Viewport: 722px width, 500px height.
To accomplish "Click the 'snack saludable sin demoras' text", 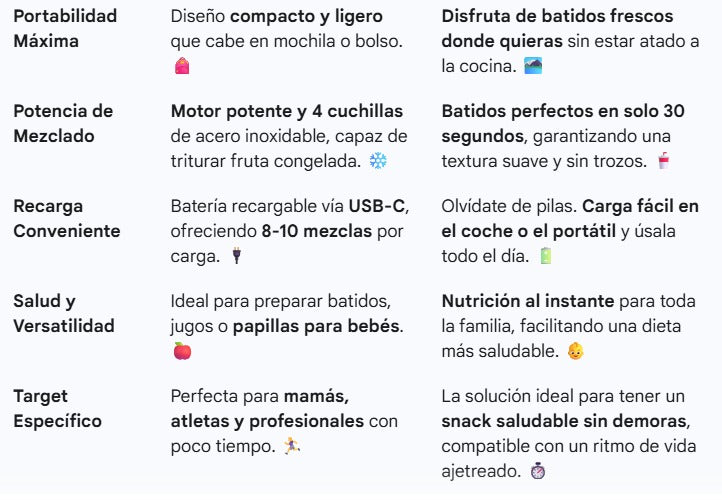I will click(x=563, y=421).
